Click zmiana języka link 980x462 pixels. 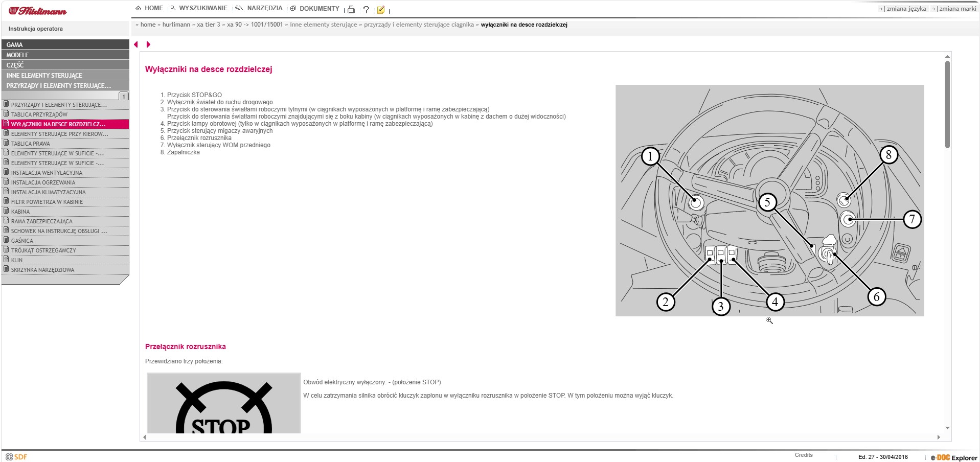pyautogui.click(x=906, y=9)
